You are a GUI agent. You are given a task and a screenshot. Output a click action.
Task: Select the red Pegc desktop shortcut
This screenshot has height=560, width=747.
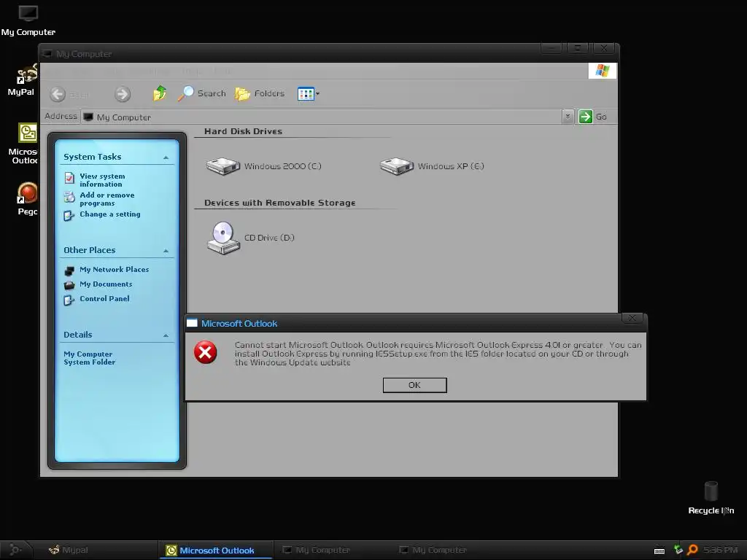(27, 198)
